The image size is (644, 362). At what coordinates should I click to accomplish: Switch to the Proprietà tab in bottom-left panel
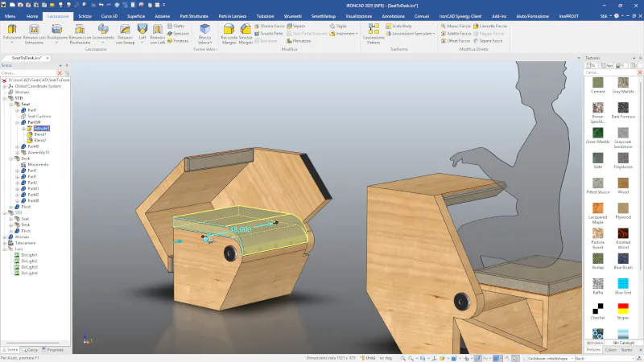tap(52, 350)
